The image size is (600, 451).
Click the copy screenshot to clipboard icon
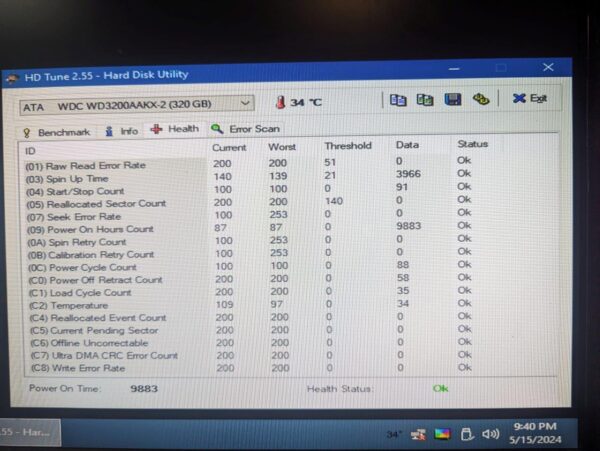(x=425, y=100)
